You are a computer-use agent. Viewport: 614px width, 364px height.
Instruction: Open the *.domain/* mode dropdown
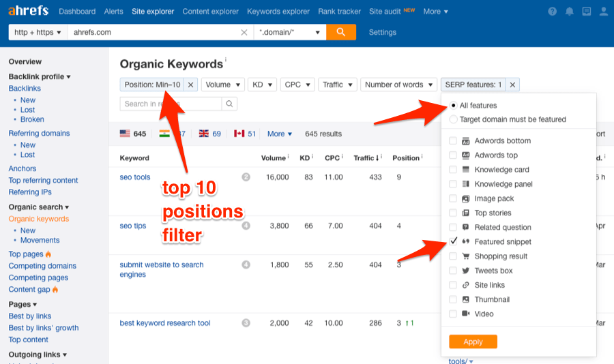(x=290, y=32)
